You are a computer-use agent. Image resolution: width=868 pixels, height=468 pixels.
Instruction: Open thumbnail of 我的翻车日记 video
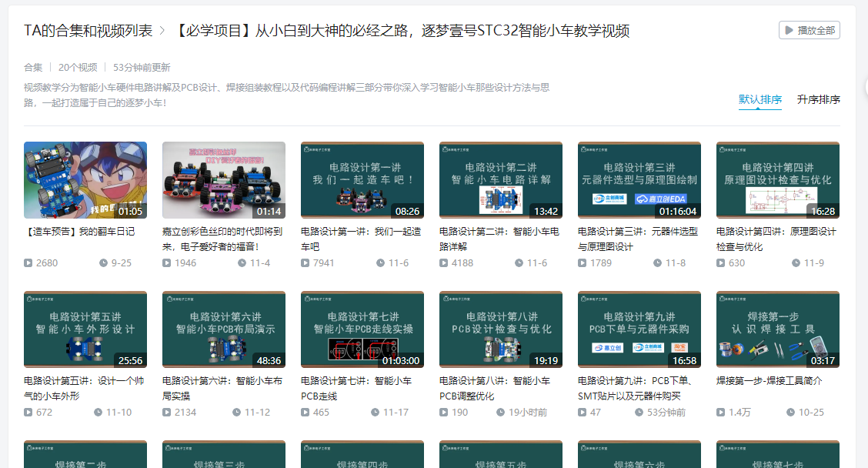(x=85, y=180)
